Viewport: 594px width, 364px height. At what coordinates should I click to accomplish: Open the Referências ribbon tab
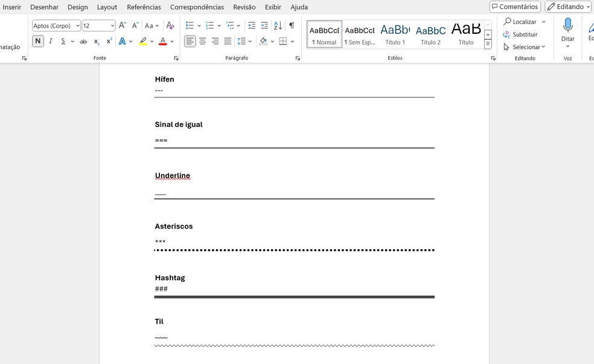[144, 7]
